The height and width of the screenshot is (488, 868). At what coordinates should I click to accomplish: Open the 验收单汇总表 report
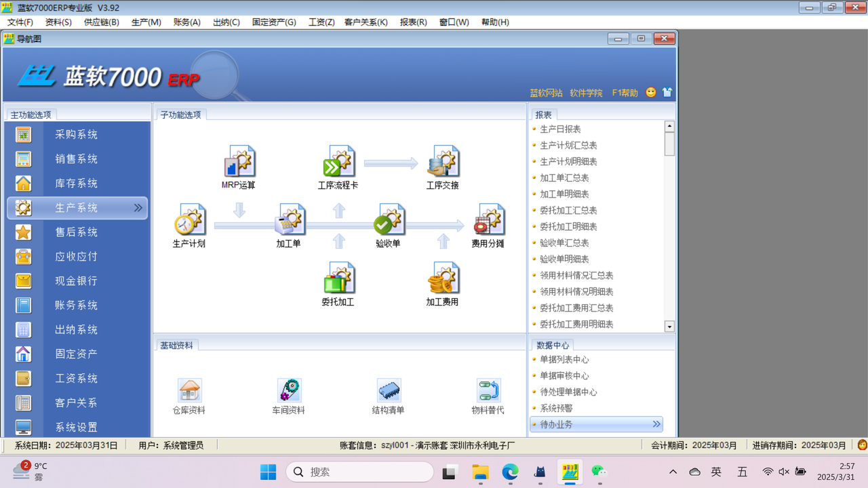tap(564, 243)
